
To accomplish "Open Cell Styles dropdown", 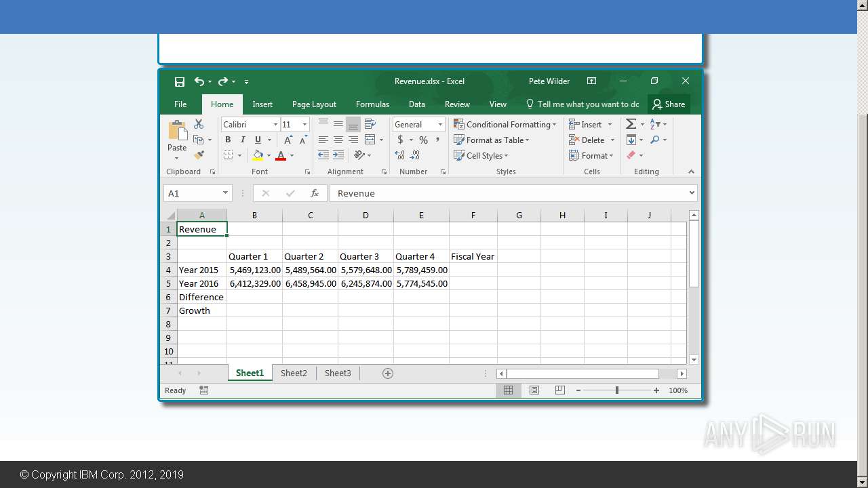I will [481, 155].
